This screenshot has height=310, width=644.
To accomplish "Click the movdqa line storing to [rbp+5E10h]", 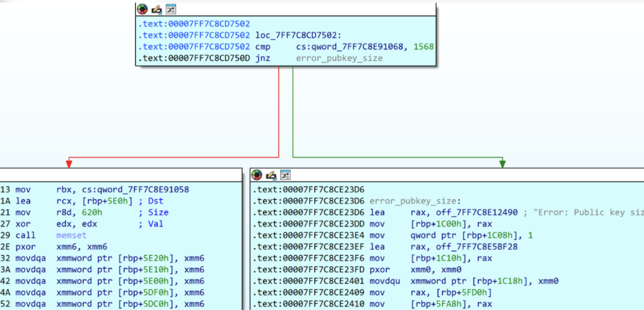I will 102,270.
